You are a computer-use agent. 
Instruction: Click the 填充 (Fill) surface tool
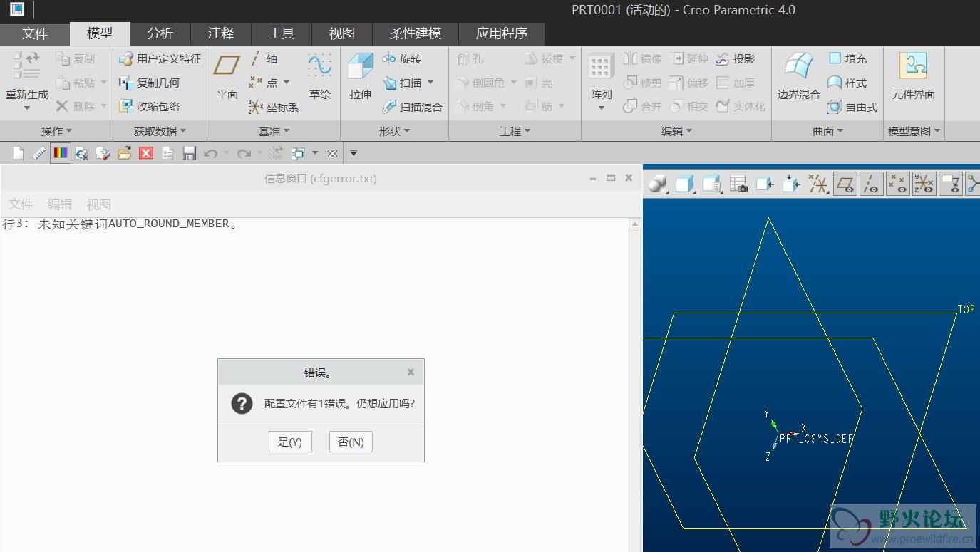click(847, 58)
